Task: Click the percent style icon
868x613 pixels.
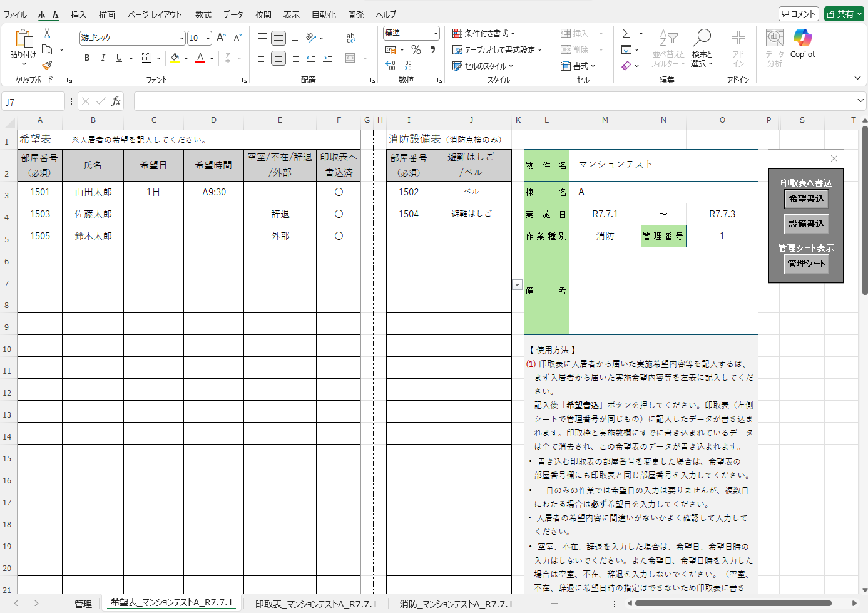Action: coord(416,49)
